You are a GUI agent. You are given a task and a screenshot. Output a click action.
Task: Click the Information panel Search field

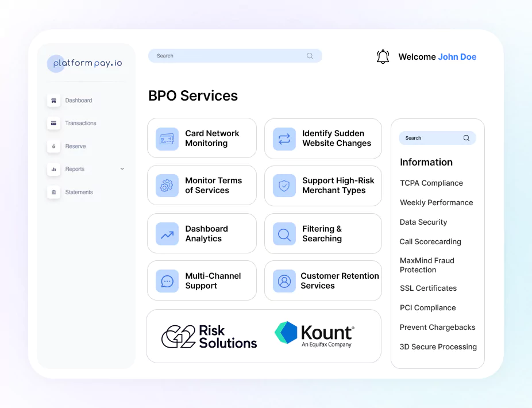pyautogui.click(x=437, y=138)
